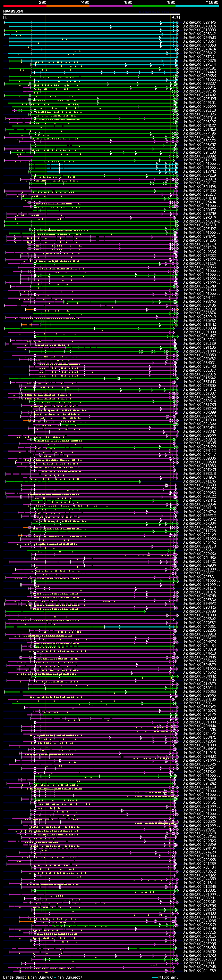This screenshot has width=222, height=980.
Task: Select the UniRef100_O49201 label
Action: pos(199,148)
